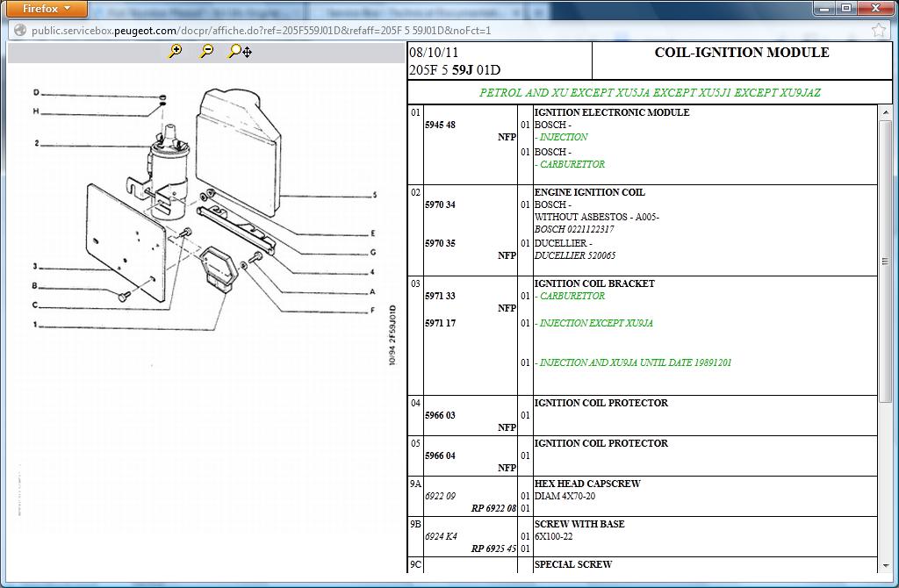
Task: Click the green PETROL AND XU EXCEPT note
Action: (x=650, y=93)
